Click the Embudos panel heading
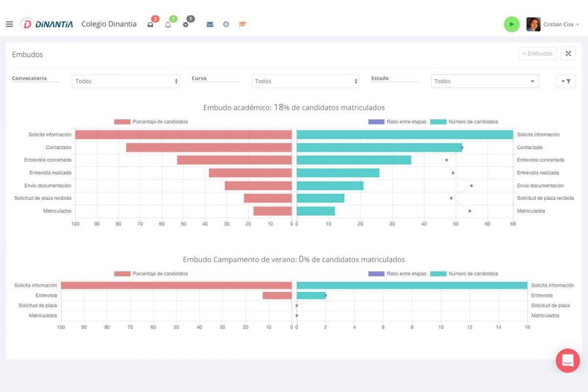Viewport: 588px width, 392px height. tap(27, 54)
